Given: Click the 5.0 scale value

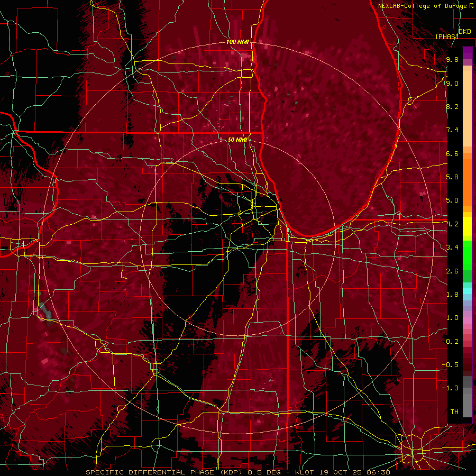Looking at the screenshot, I should (x=452, y=200).
